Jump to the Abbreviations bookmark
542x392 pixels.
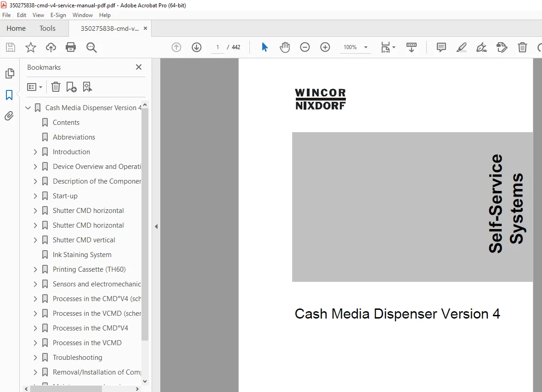74,137
